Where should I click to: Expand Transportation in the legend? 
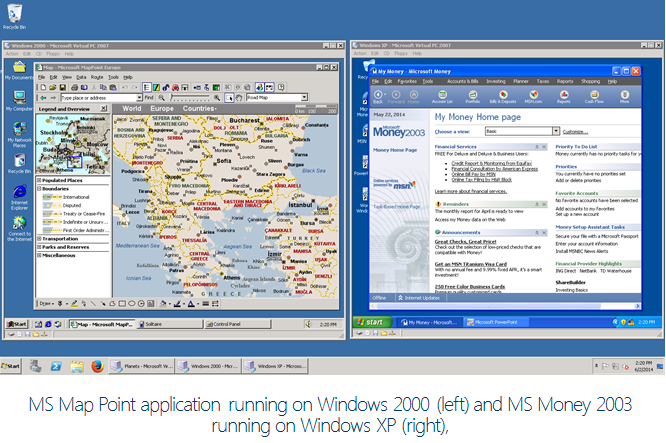[x=39, y=239]
